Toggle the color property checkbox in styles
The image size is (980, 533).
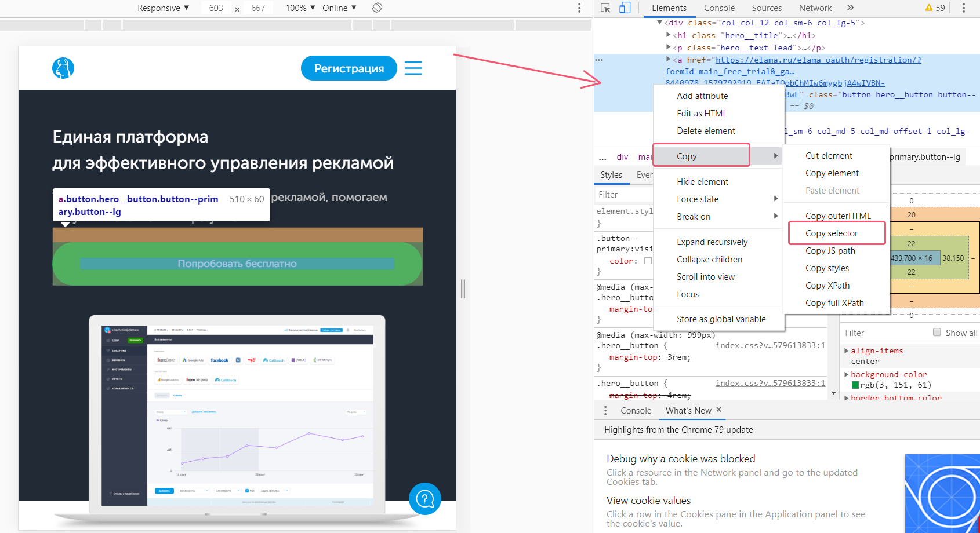[x=648, y=261]
